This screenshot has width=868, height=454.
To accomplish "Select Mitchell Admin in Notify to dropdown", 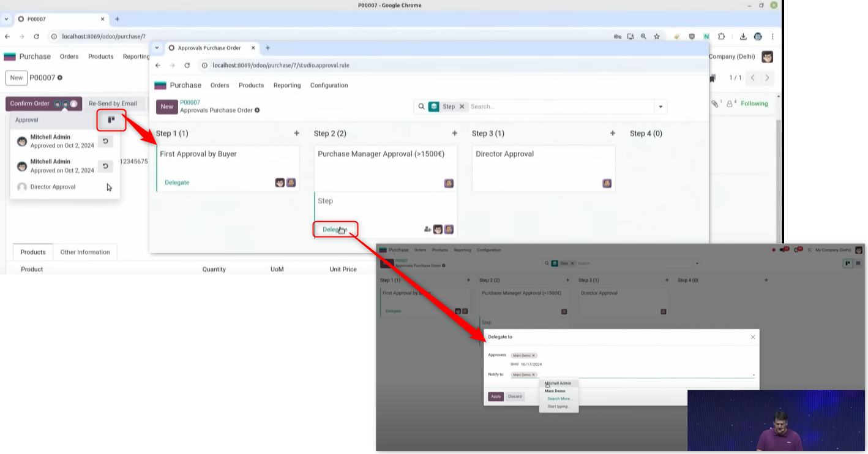I will click(x=558, y=384).
